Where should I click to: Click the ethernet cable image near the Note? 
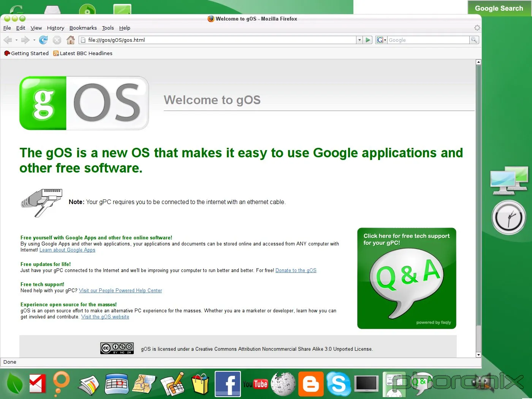pyautogui.click(x=41, y=203)
